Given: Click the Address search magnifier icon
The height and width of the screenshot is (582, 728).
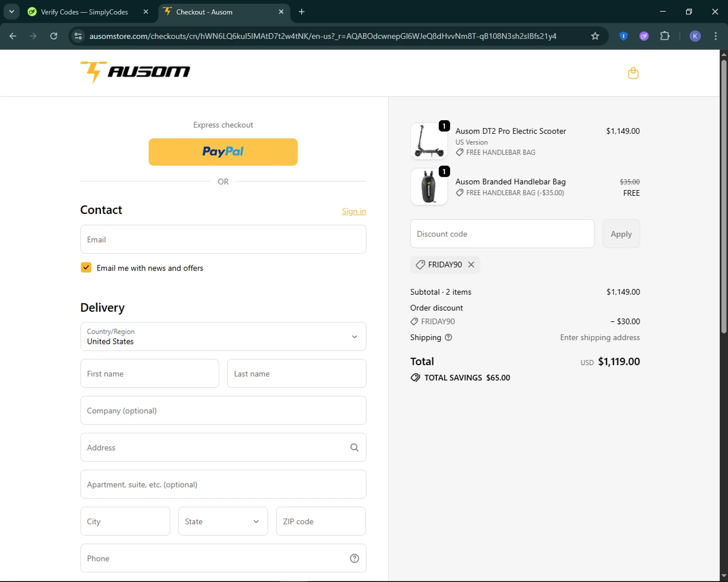Looking at the screenshot, I should (x=354, y=448).
